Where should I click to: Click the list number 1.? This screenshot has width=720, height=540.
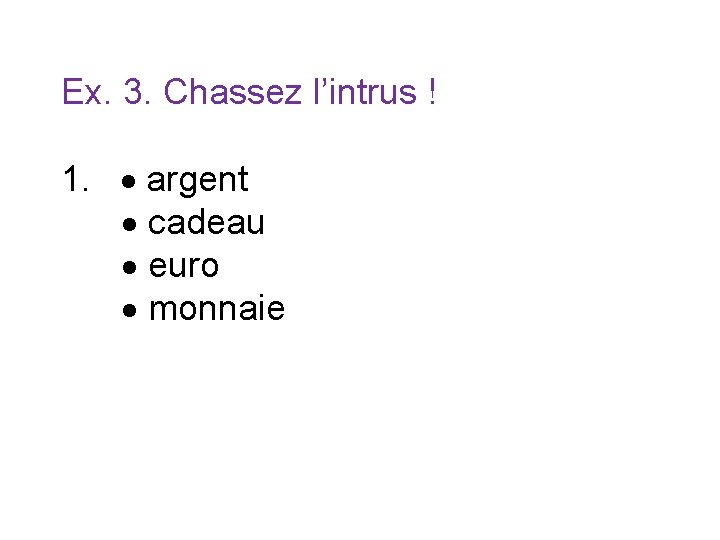74,180
